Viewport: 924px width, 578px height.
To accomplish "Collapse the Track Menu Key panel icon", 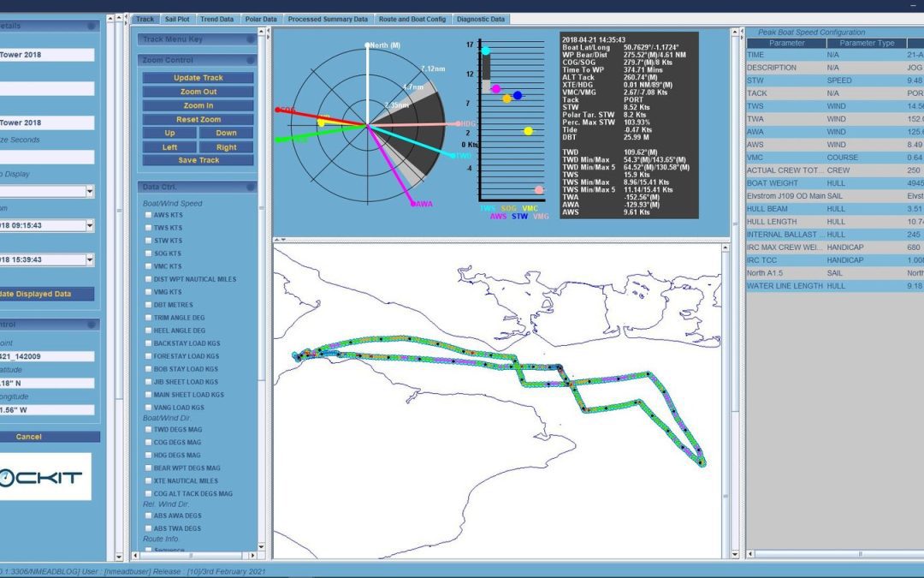I will [x=251, y=39].
